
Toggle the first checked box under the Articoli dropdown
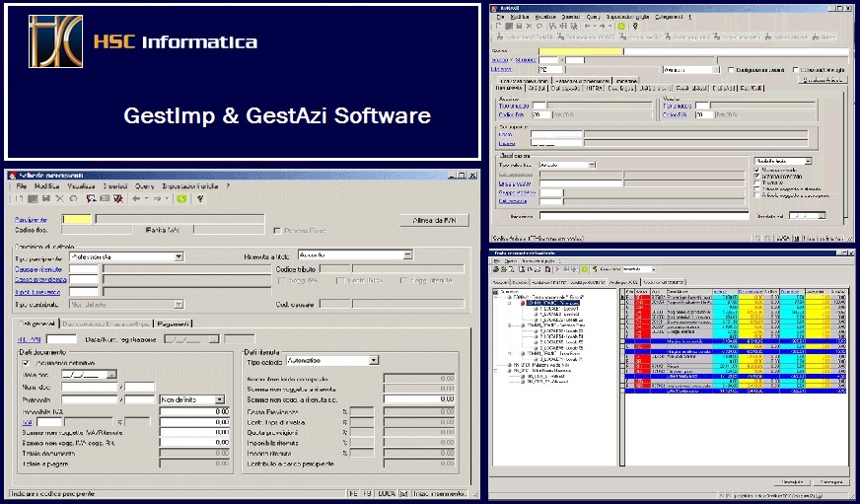(757, 170)
